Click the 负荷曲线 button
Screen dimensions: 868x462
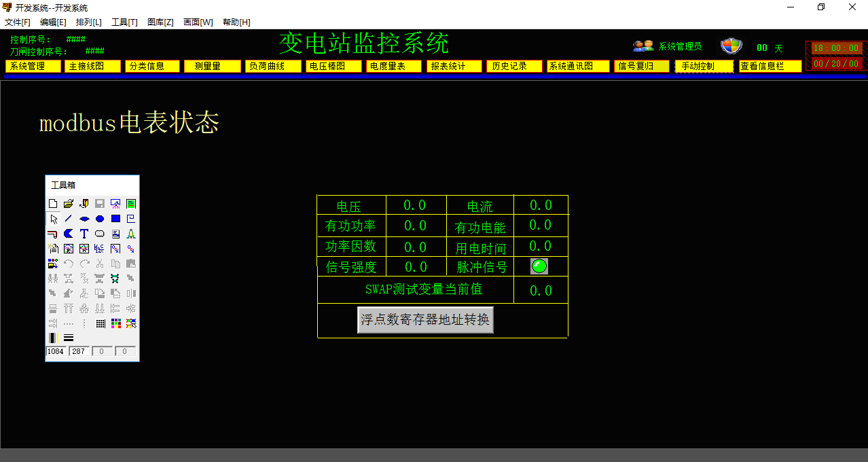point(273,66)
